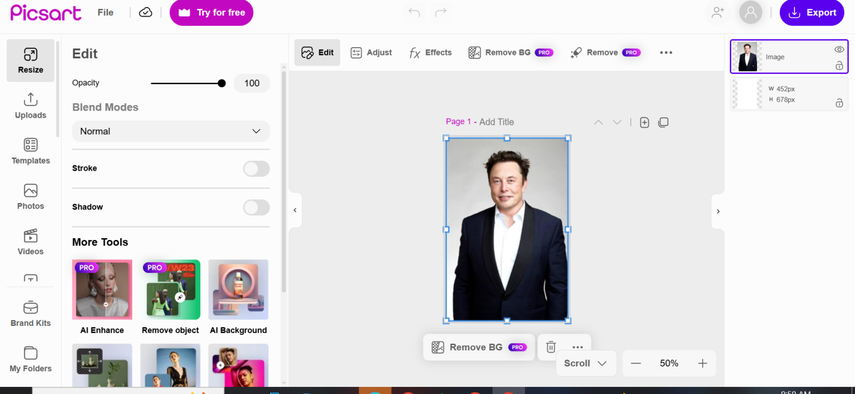Image resolution: width=855 pixels, height=394 pixels.
Task: Open more options dots beside trash icon
Action: coord(578,347)
